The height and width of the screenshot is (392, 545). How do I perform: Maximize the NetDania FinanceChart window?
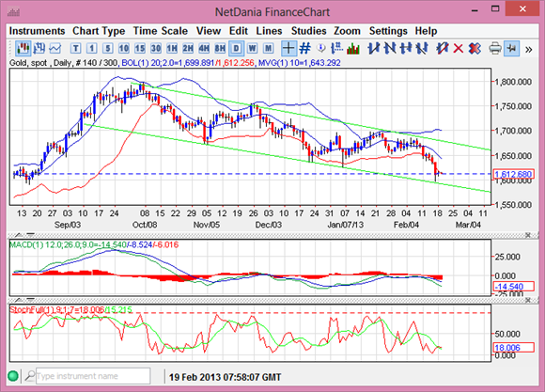point(495,9)
